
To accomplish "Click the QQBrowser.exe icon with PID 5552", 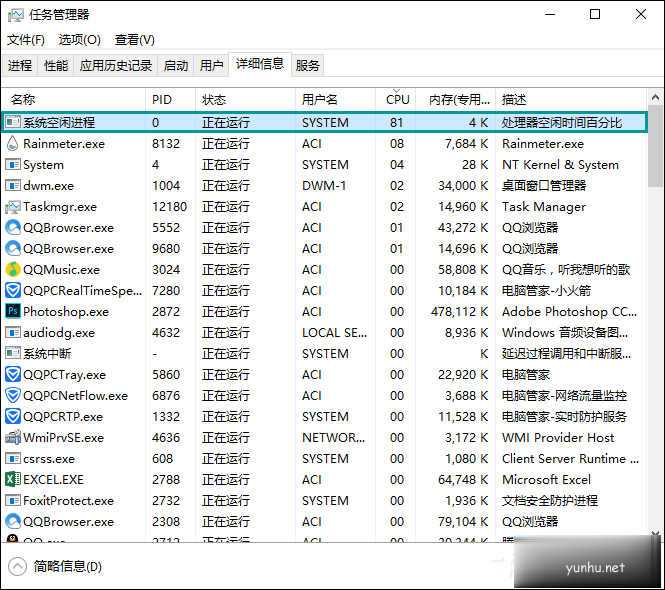I will (x=13, y=228).
